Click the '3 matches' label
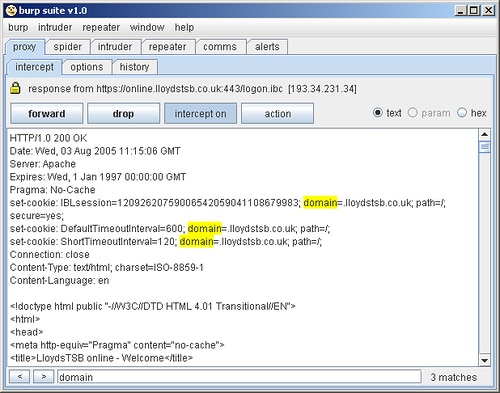500x393 pixels. 454,377
